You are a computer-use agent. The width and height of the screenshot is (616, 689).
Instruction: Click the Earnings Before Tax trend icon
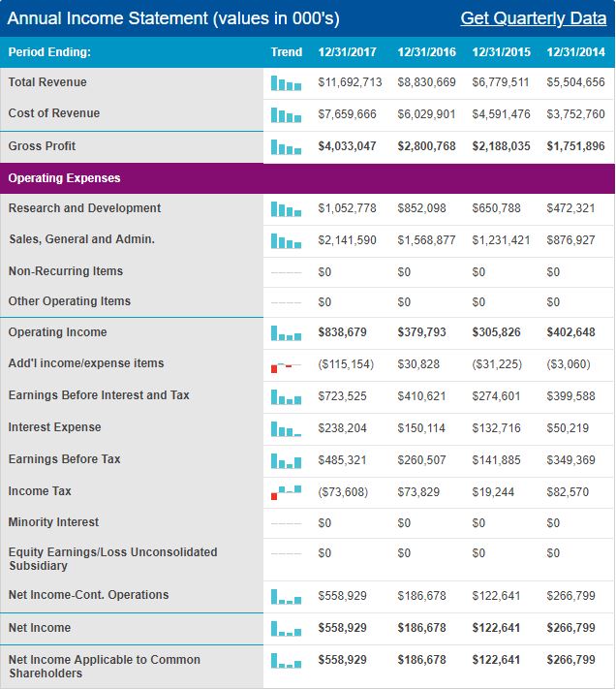pos(286,460)
